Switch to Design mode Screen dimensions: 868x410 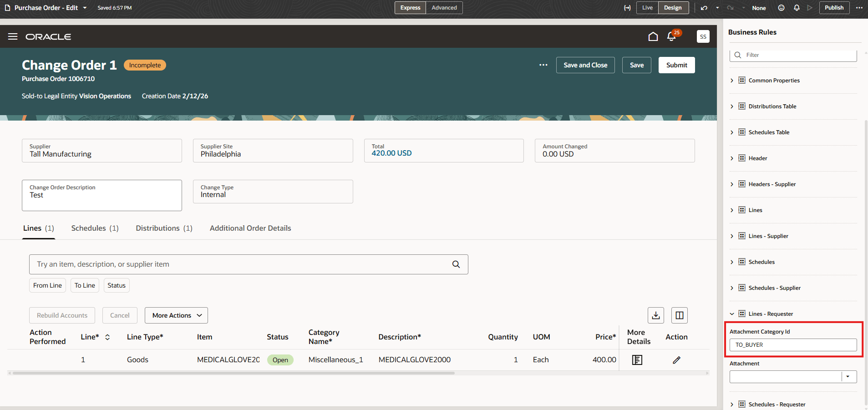(673, 8)
